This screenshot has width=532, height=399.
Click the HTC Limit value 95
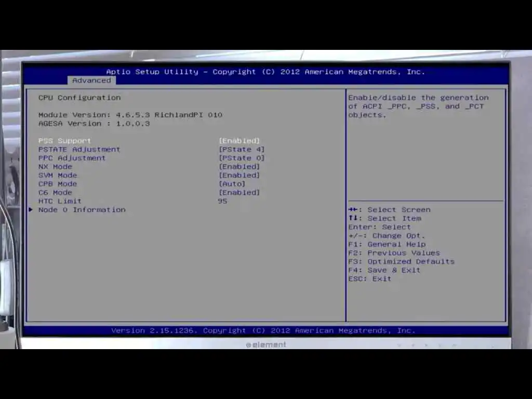pos(222,201)
